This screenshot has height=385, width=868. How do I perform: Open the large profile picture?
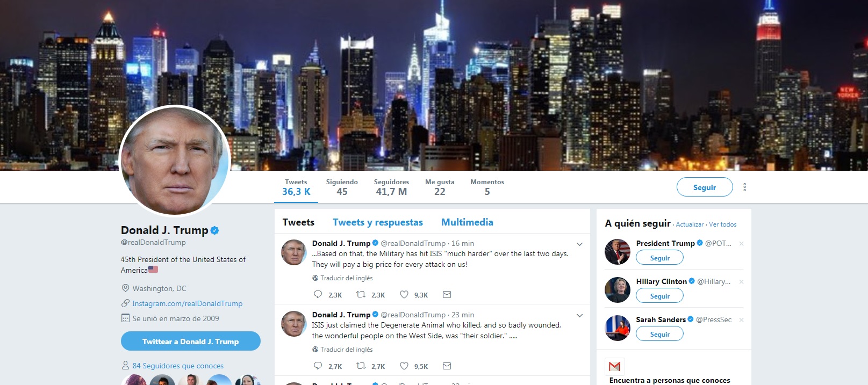[175, 161]
